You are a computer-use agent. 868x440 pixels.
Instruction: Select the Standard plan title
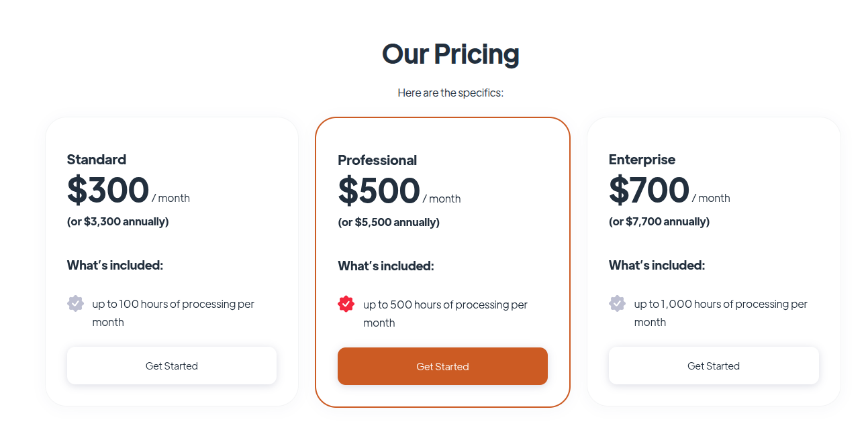click(97, 159)
